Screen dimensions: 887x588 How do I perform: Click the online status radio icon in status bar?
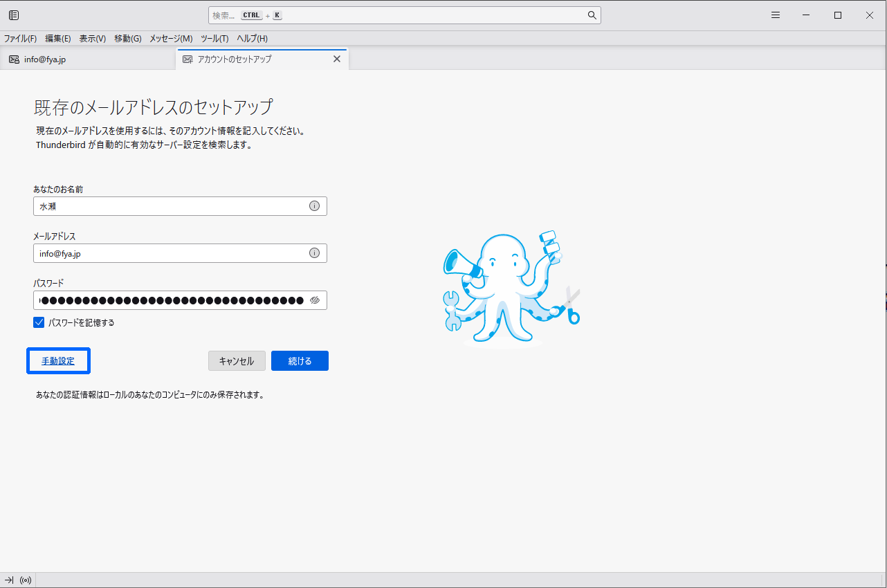click(x=26, y=580)
